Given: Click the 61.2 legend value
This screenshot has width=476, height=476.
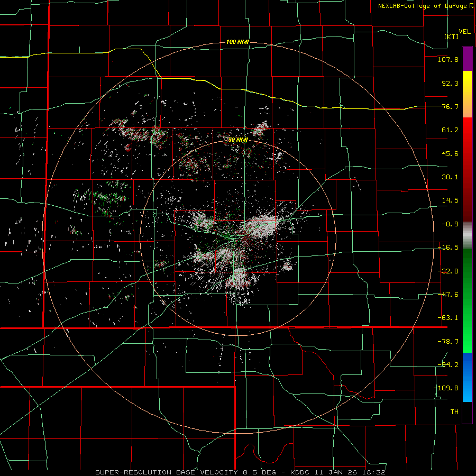Looking at the screenshot, I should (450, 130).
